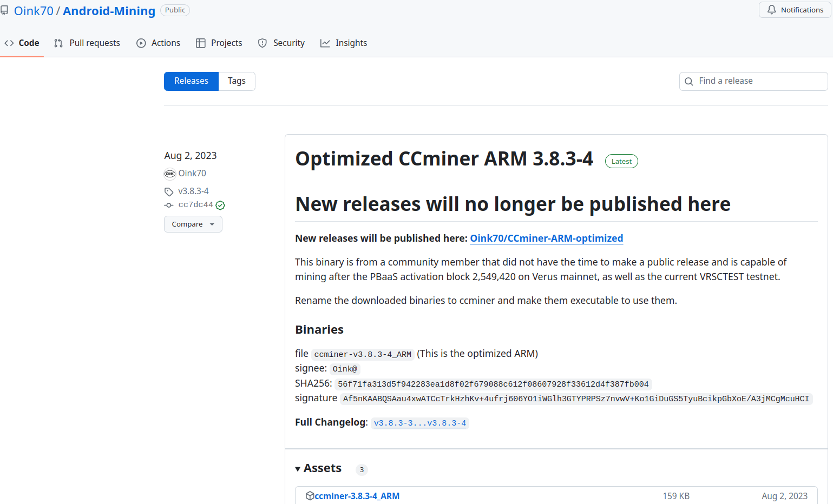Open the Code tab

22,43
